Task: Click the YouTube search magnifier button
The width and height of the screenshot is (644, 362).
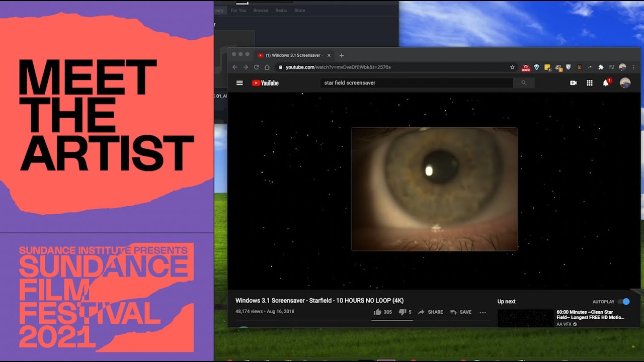Action: [x=524, y=83]
